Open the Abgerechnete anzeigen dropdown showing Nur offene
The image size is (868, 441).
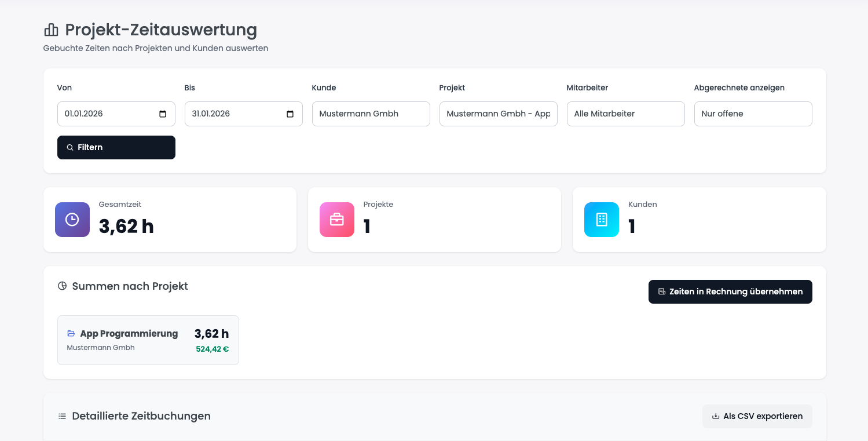[x=753, y=114]
